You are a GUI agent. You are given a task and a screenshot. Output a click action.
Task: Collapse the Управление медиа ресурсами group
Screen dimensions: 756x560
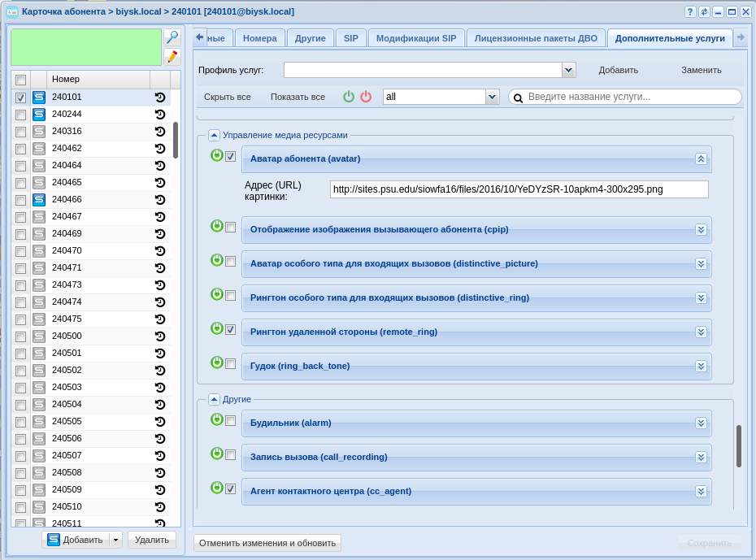pyautogui.click(x=214, y=136)
